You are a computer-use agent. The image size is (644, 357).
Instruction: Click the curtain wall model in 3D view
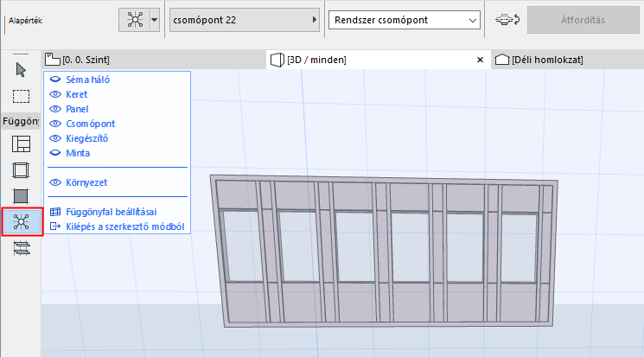coord(384,251)
